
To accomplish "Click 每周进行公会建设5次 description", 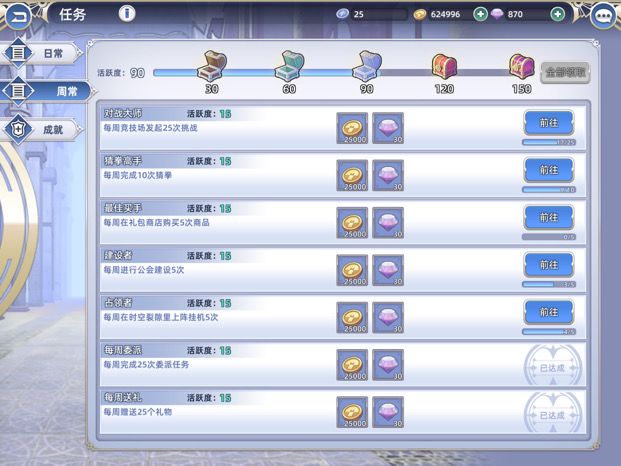I will pyautogui.click(x=144, y=270).
